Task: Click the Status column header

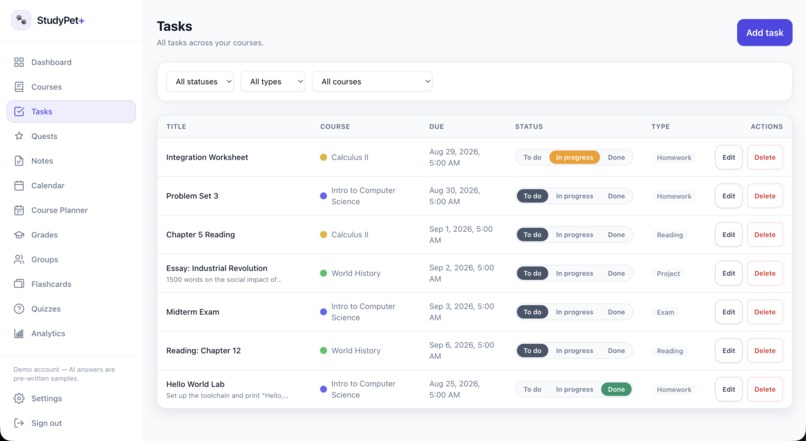Action: (x=529, y=126)
